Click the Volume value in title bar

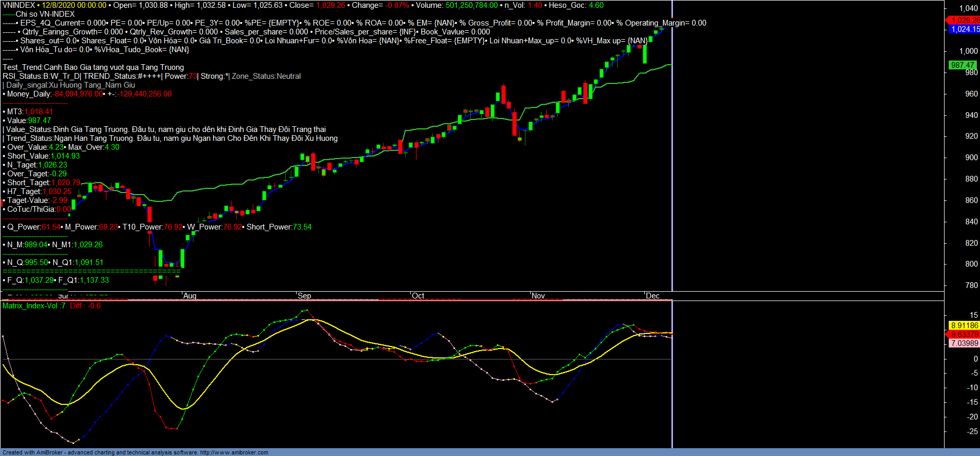[471, 5]
